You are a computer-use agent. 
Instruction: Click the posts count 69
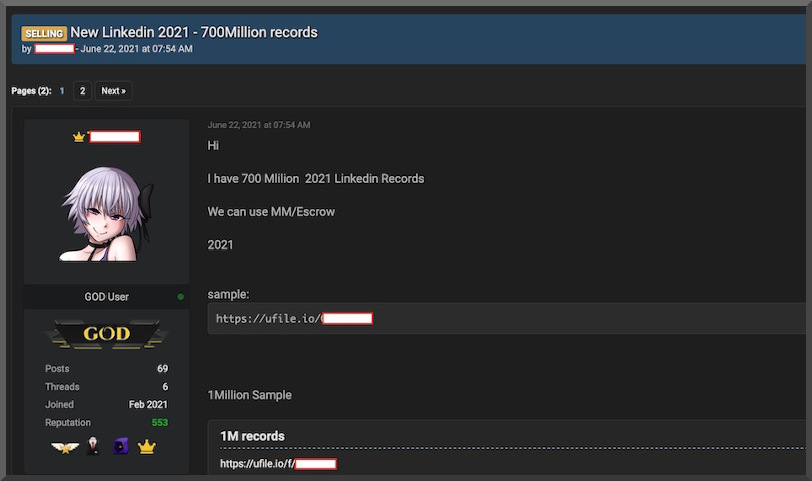162,369
